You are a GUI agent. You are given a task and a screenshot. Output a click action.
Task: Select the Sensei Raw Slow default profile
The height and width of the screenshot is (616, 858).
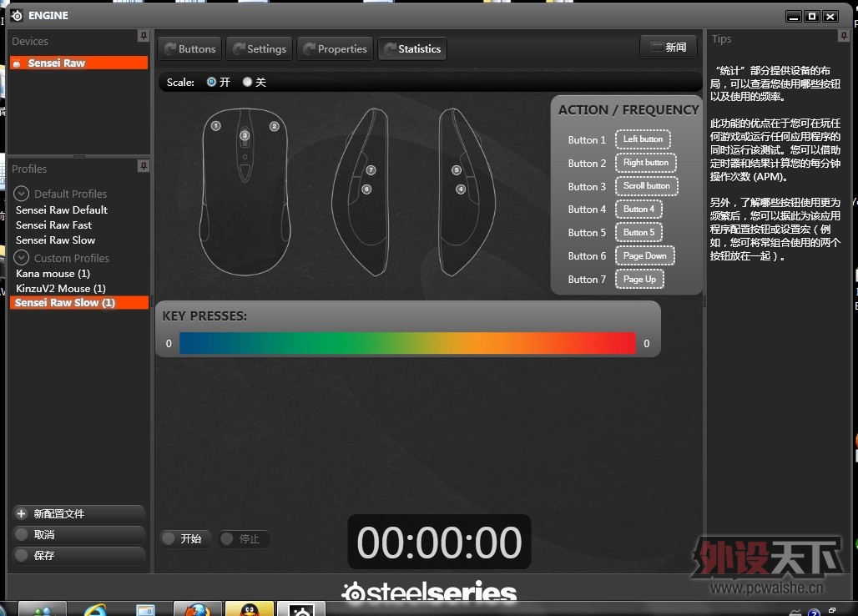(55, 240)
